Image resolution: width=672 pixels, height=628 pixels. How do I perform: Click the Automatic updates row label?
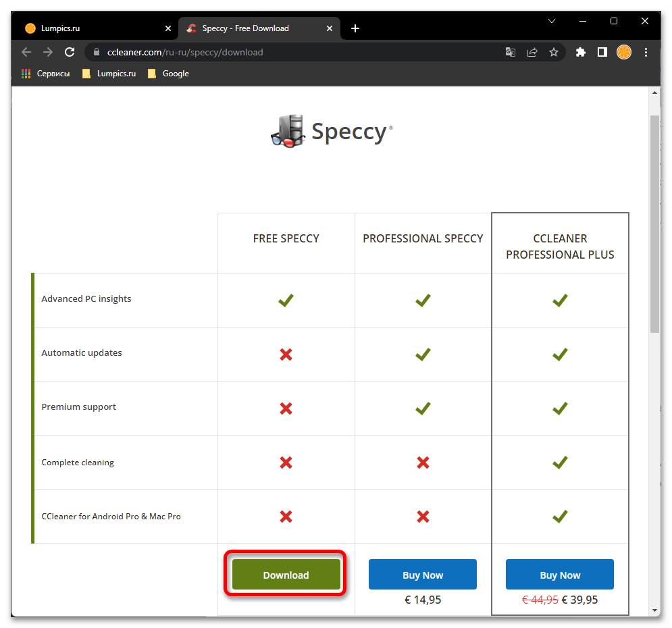point(82,352)
